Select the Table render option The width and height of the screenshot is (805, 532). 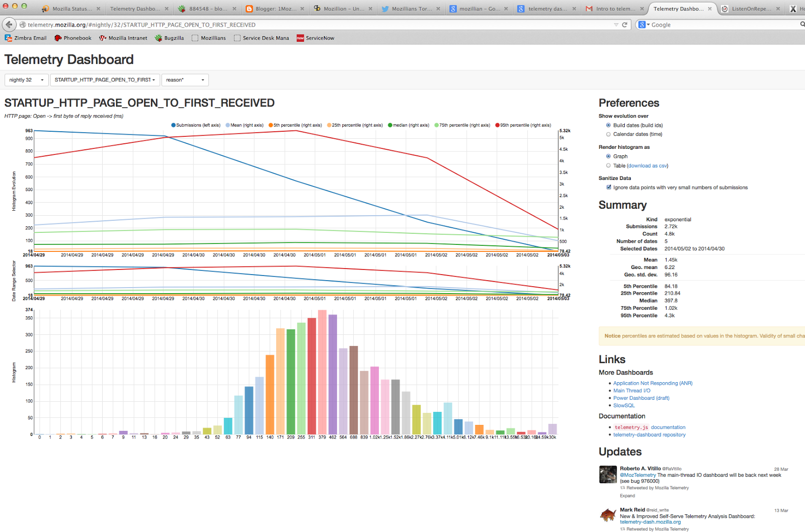pyautogui.click(x=609, y=165)
